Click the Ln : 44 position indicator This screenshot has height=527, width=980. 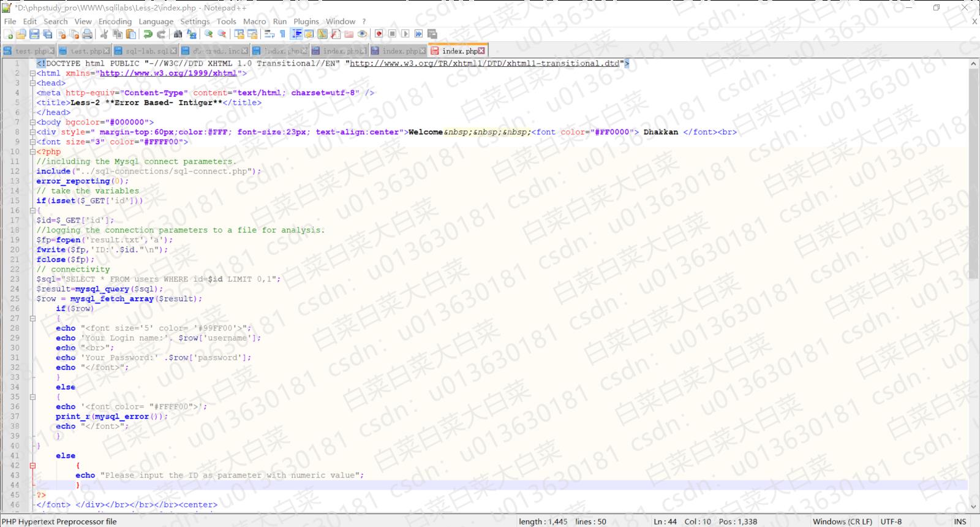coord(665,521)
